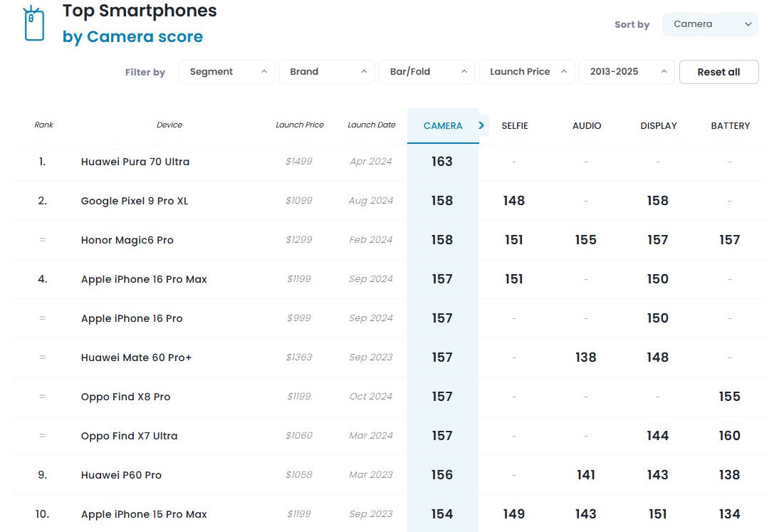Open Oppo Find X7 Ultra link

click(x=129, y=436)
